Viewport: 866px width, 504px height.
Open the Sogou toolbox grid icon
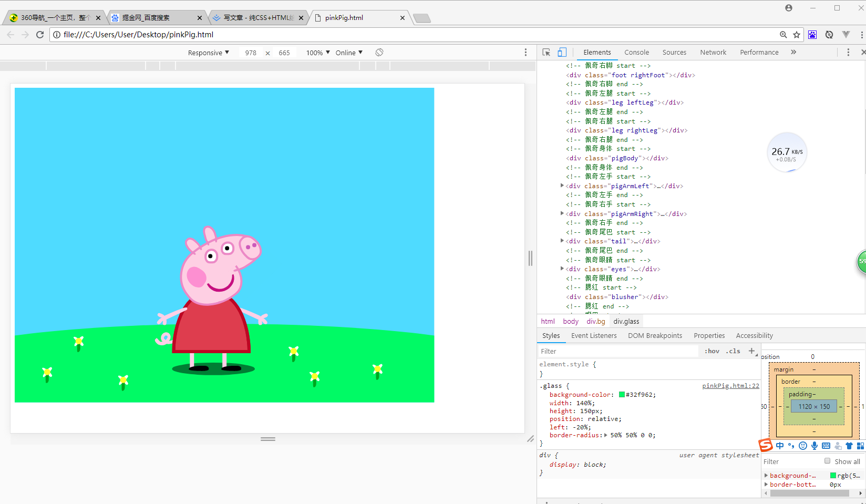(860, 446)
